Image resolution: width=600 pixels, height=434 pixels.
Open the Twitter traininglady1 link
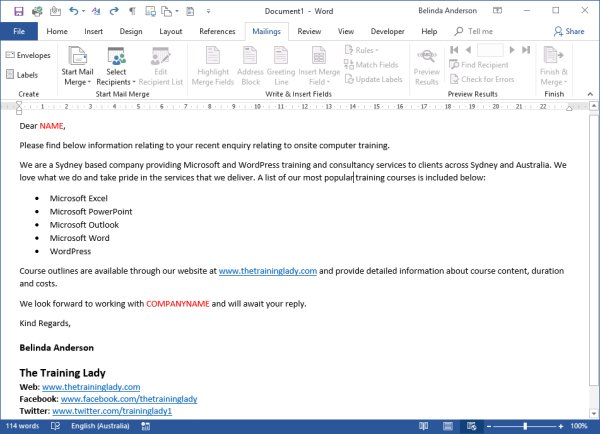[x=112, y=411]
